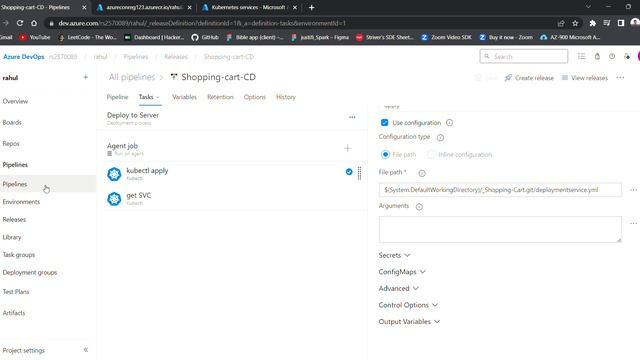Open GitHub bookmark
This screenshot has height=360, width=640.
(x=205, y=37)
